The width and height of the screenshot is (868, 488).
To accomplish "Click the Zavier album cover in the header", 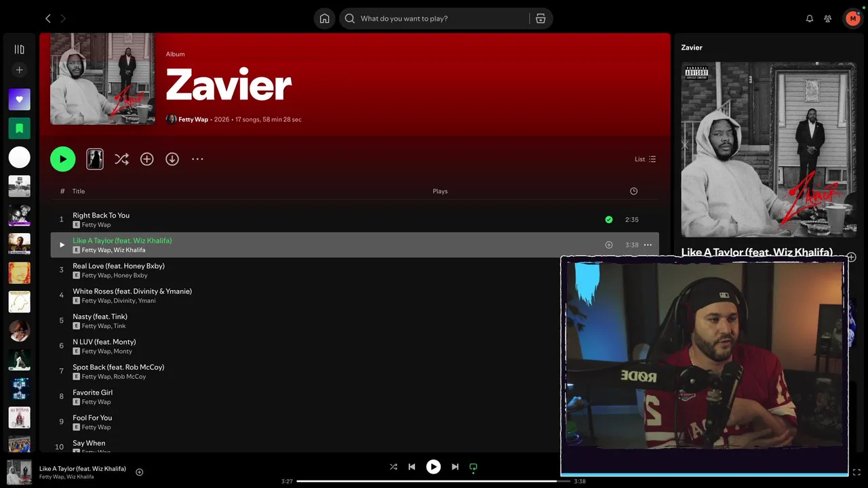I will click(x=102, y=79).
